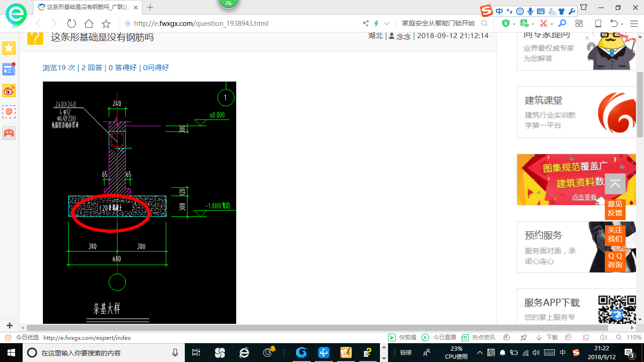Image resolution: width=644 pixels, height=362 pixels.
Task: Click 快剪辑 in the status bar
Action: point(403,337)
